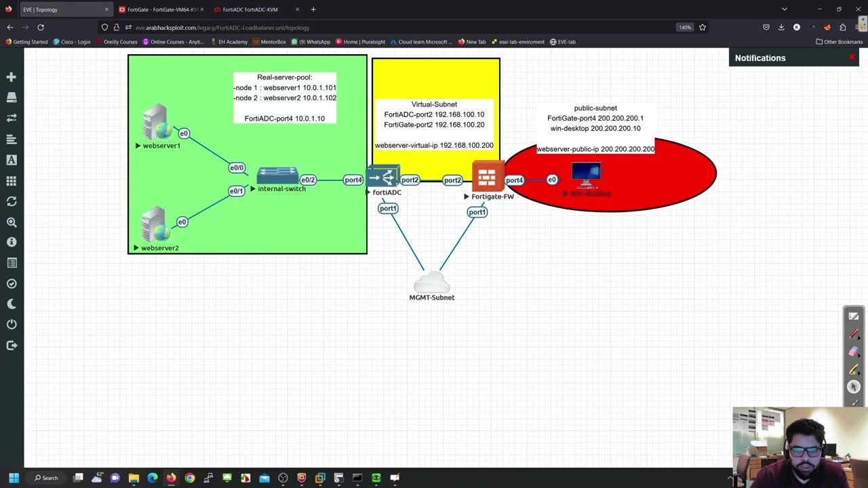The image size is (868, 488).
Task: Open Home | Pluralsight bookmark
Action: (361, 42)
